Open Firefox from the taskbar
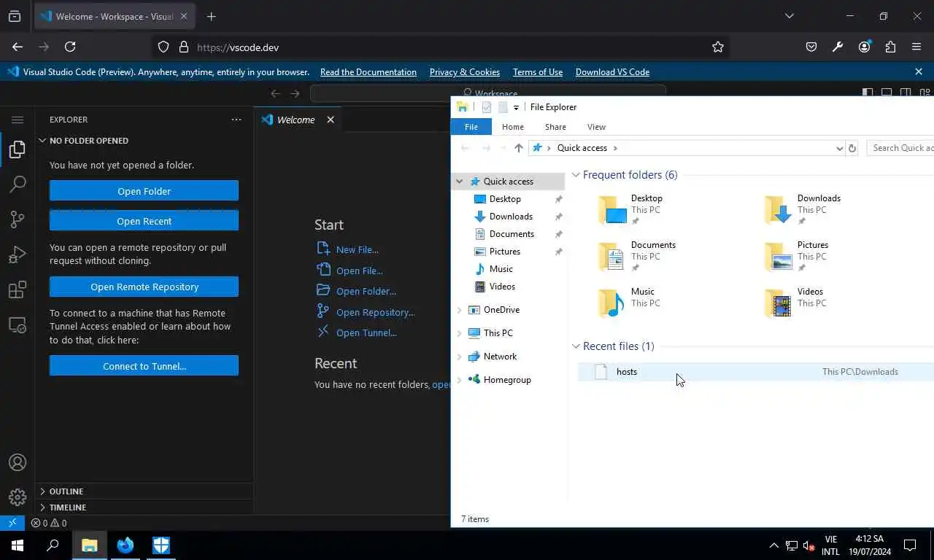 click(126, 545)
